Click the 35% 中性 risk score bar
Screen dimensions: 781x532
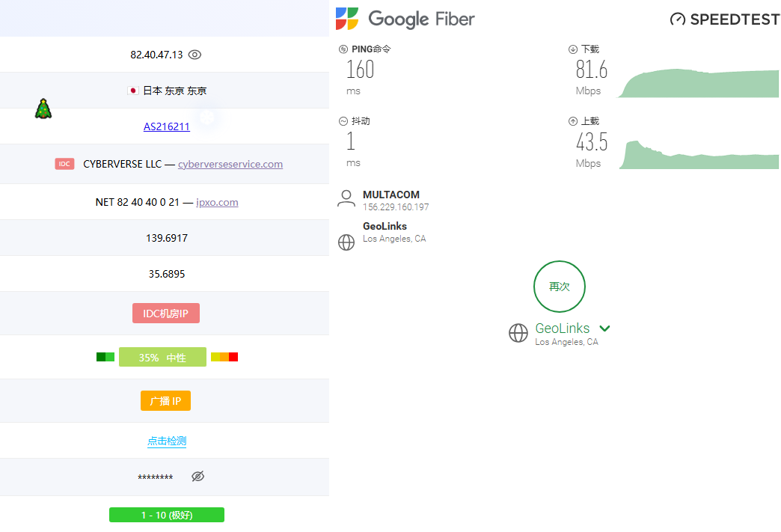pyautogui.click(x=162, y=358)
